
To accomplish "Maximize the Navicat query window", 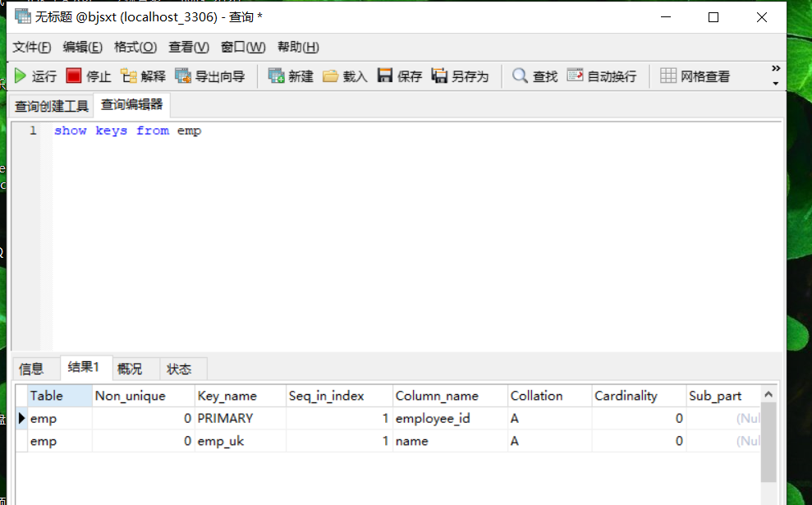I will coord(713,17).
